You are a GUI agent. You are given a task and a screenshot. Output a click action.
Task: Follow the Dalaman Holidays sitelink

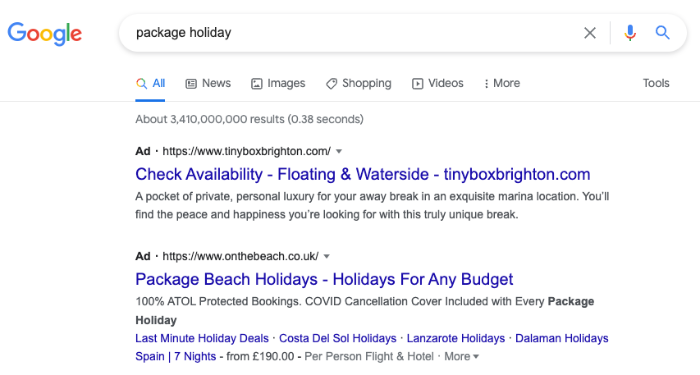(x=562, y=338)
